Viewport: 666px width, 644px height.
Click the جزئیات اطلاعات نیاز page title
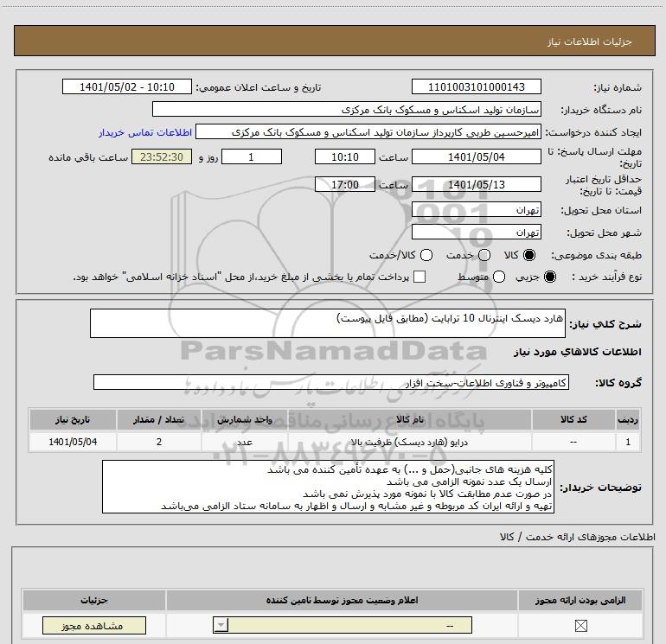[x=589, y=41]
